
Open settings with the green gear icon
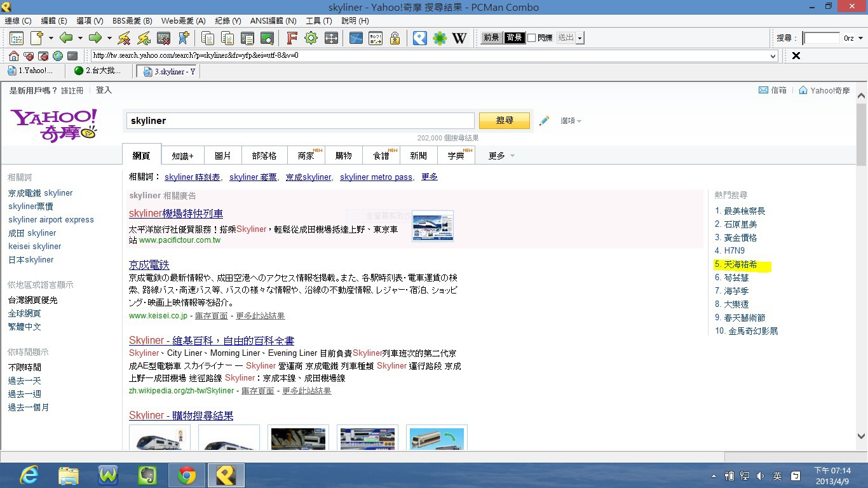(x=311, y=38)
